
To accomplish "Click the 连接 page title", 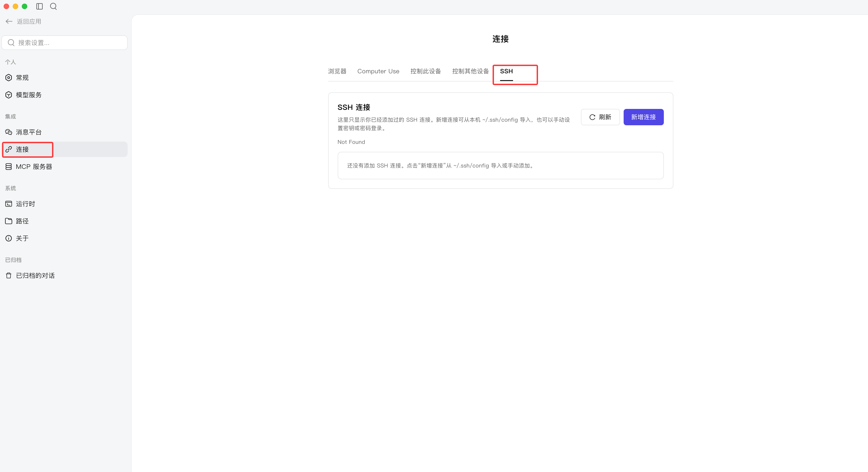I will click(x=500, y=39).
